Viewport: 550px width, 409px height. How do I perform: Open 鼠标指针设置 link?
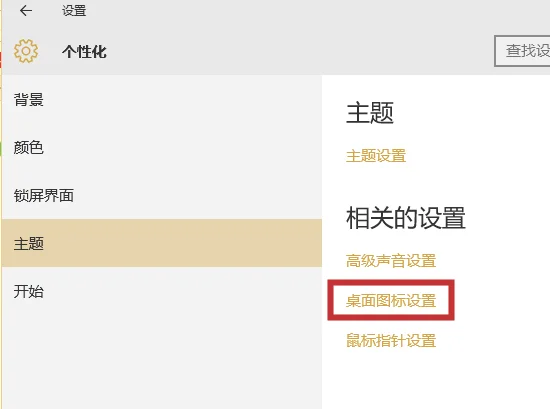click(391, 340)
